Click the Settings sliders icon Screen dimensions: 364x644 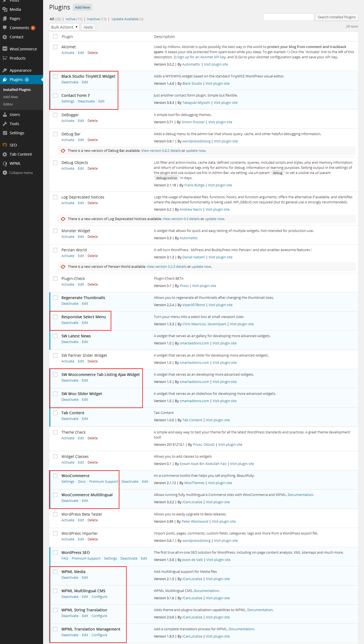pyautogui.click(x=5, y=133)
